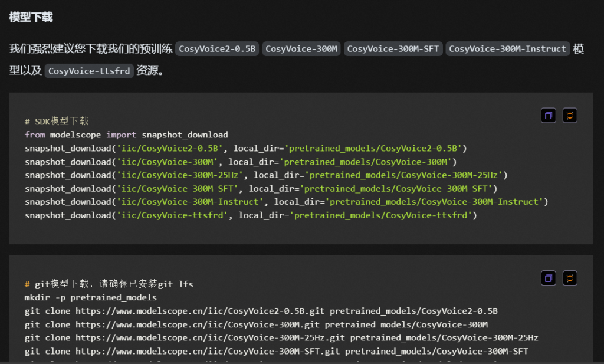
Task: Click the git clone CosyVoice-300M-SFT.git line
Action: click(x=276, y=351)
